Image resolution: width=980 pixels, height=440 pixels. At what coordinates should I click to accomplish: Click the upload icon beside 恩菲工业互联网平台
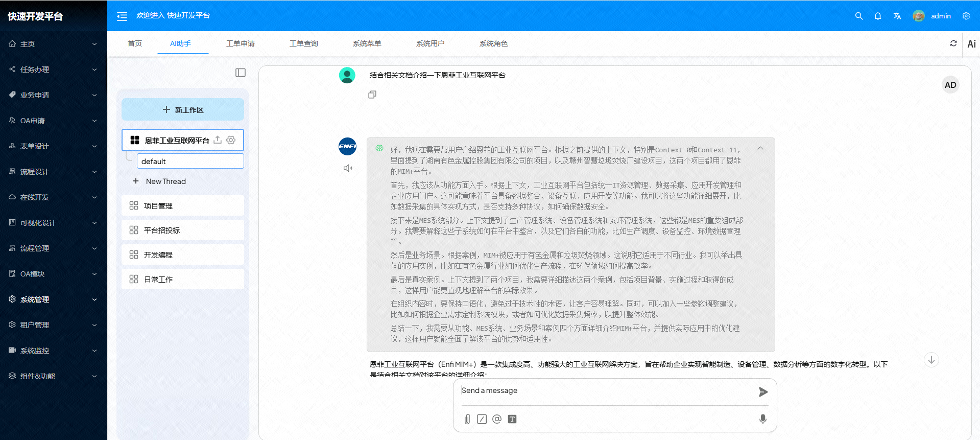point(218,140)
